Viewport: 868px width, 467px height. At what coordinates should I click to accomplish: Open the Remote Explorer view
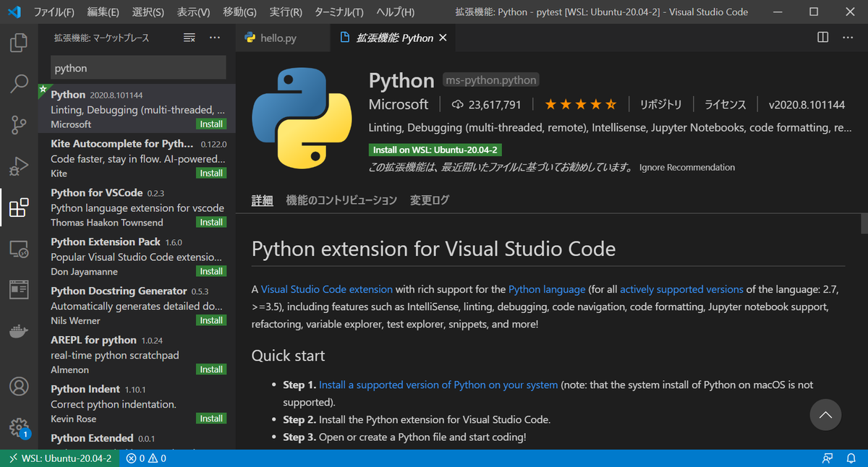[19, 249]
